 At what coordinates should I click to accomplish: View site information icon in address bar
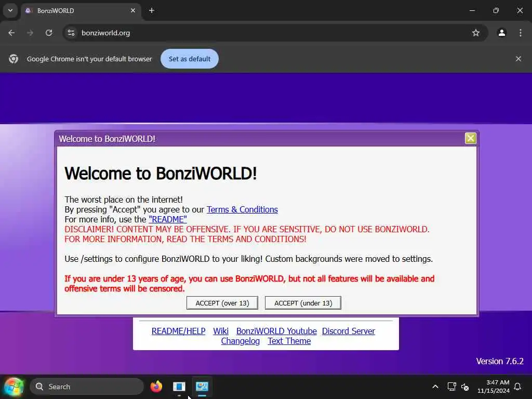point(71,33)
